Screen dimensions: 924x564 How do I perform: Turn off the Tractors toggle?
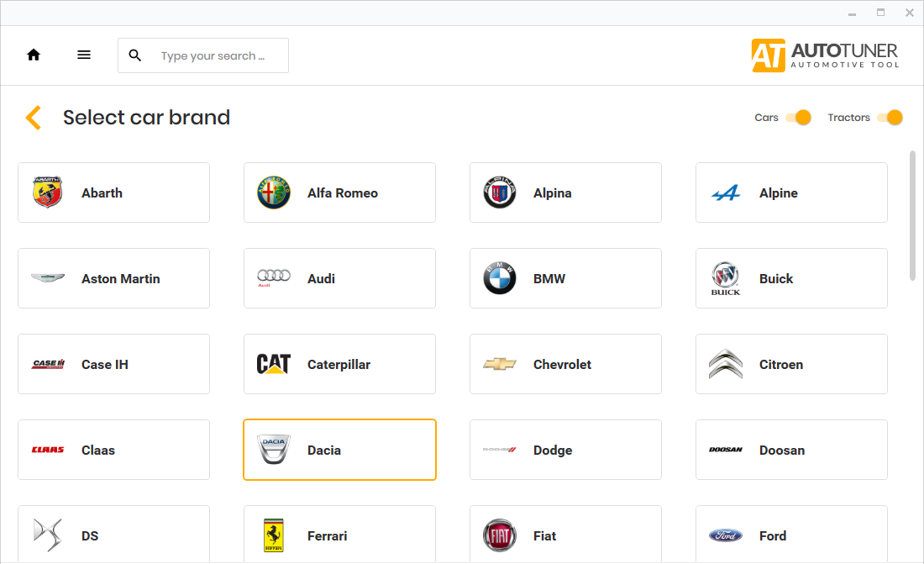click(x=890, y=118)
